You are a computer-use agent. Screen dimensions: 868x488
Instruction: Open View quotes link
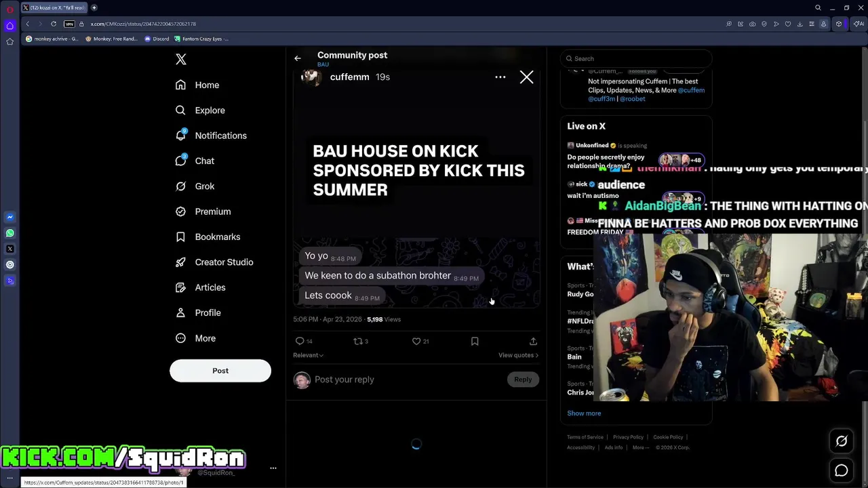(x=518, y=355)
